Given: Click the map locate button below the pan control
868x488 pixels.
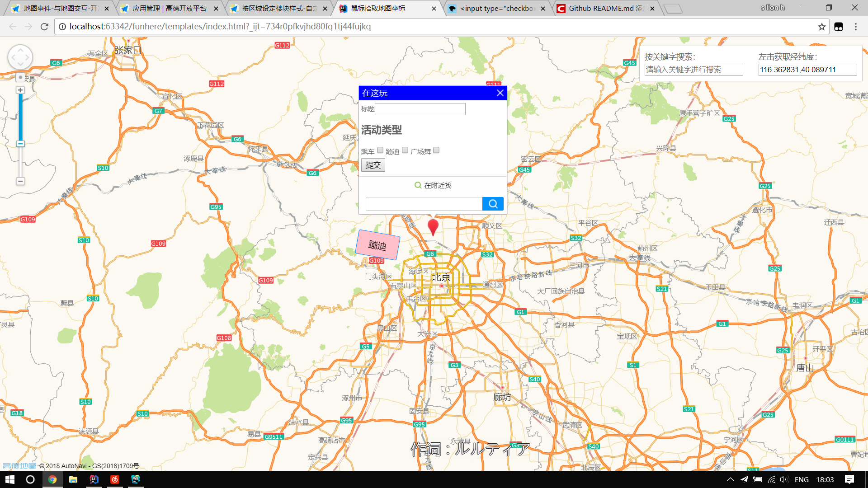Looking at the screenshot, I should (x=20, y=77).
